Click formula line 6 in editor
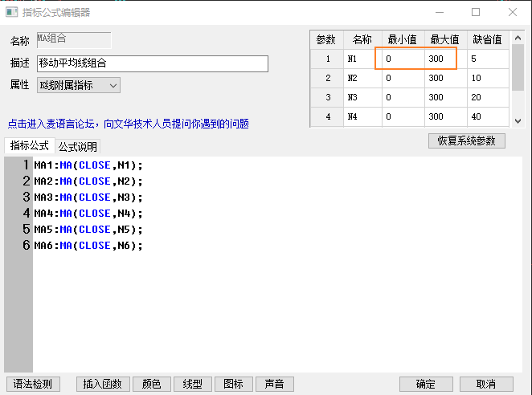The width and height of the screenshot is (532, 395). (88, 246)
